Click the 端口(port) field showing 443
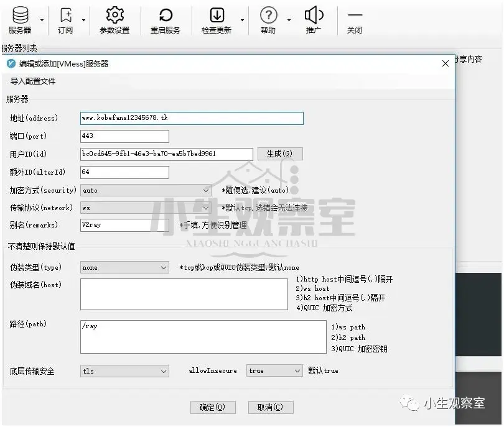 point(124,136)
